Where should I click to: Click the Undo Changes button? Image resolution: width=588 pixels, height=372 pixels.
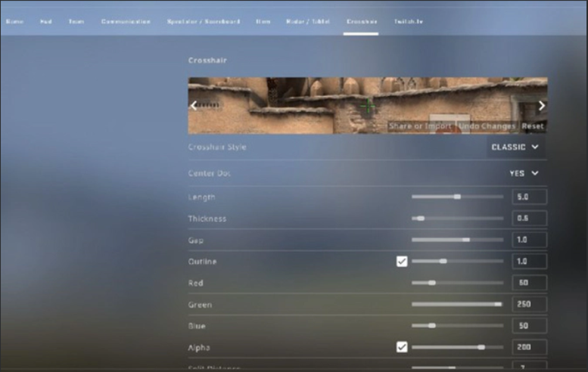(487, 126)
